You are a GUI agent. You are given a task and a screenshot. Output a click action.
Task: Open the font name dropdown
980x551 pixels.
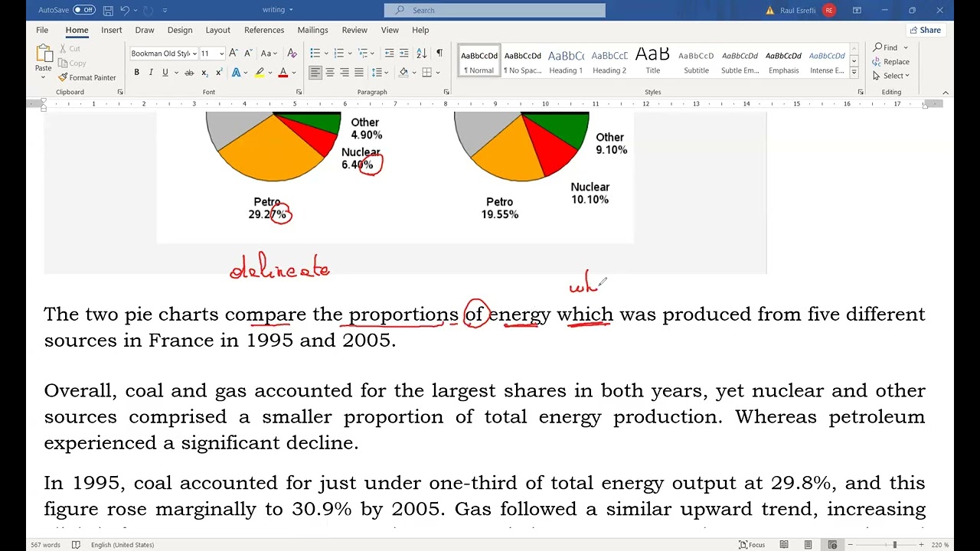pyautogui.click(x=194, y=54)
